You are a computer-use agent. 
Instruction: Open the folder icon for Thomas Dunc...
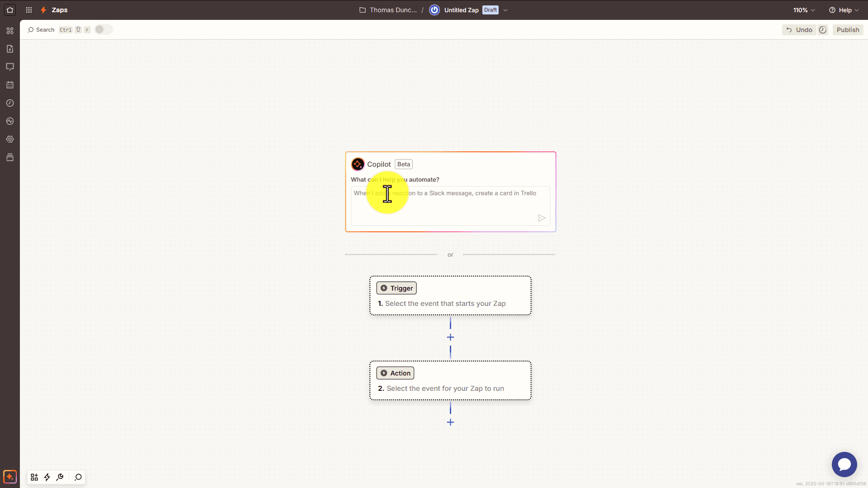[x=363, y=10]
